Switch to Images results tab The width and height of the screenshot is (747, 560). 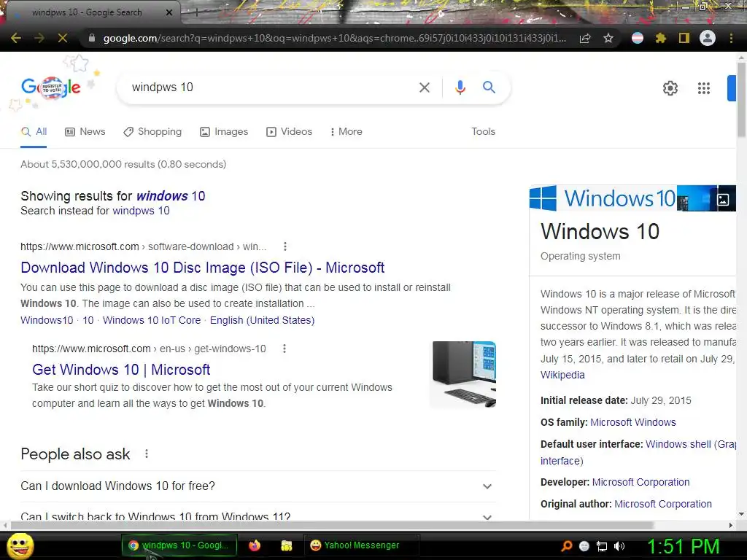click(224, 131)
